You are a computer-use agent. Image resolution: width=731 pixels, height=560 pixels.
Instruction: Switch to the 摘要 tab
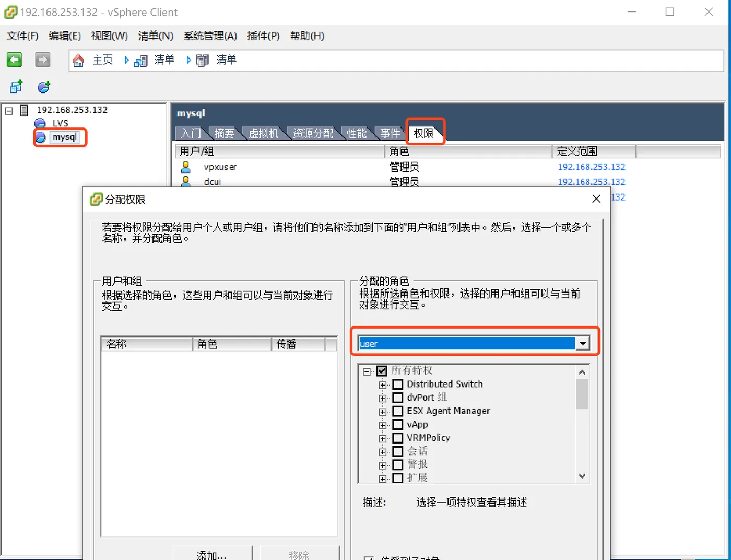tap(224, 134)
